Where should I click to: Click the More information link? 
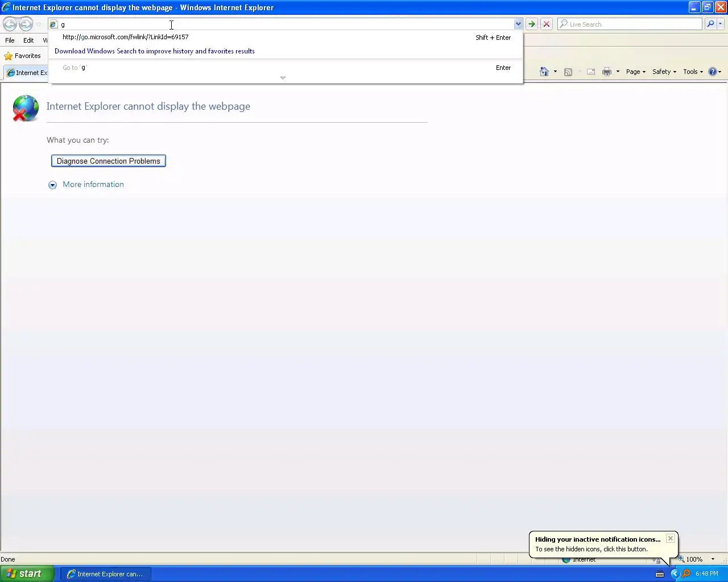tap(93, 184)
